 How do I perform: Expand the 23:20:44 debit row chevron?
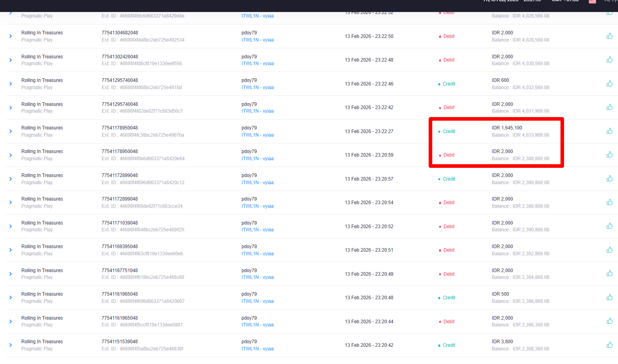click(10, 322)
